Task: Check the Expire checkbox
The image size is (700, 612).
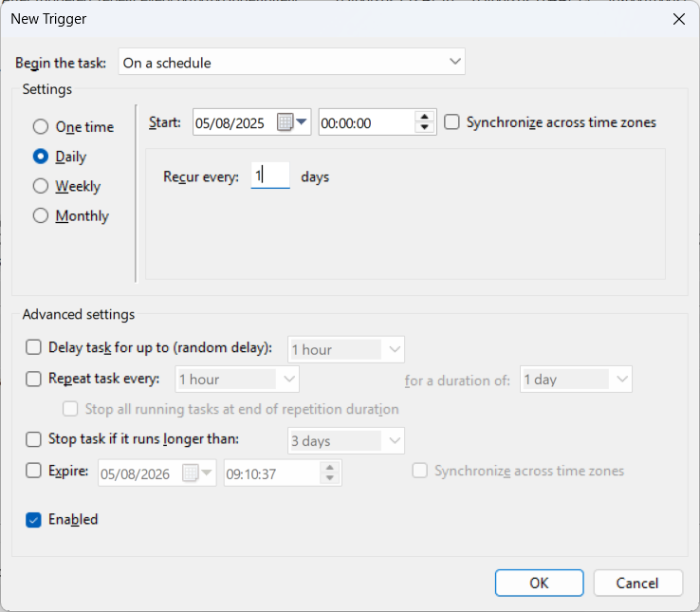Action: [x=34, y=471]
